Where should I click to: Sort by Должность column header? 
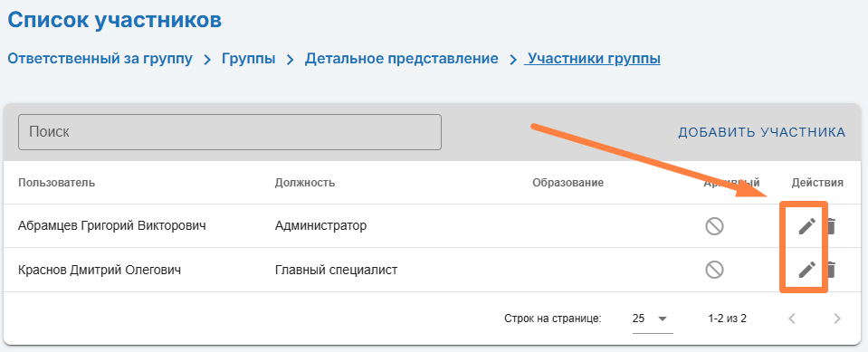(x=304, y=183)
